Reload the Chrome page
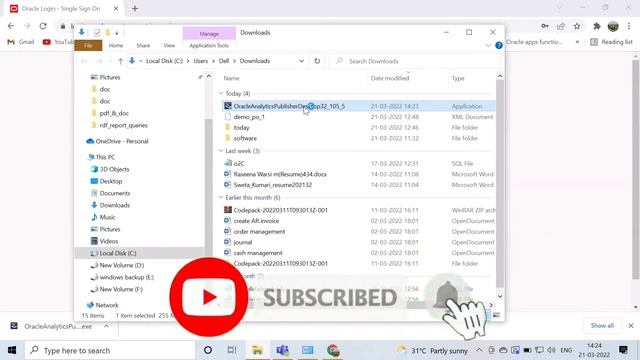 click(43, 26)
